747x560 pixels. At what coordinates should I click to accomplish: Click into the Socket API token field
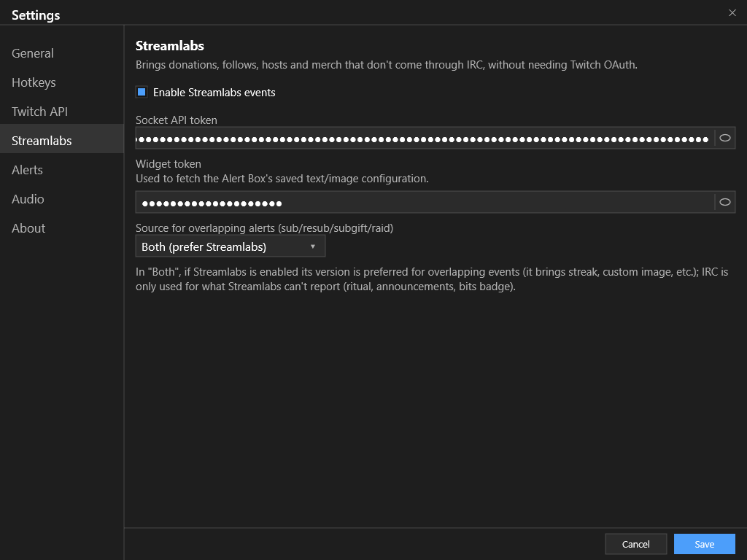coord(425,138)
